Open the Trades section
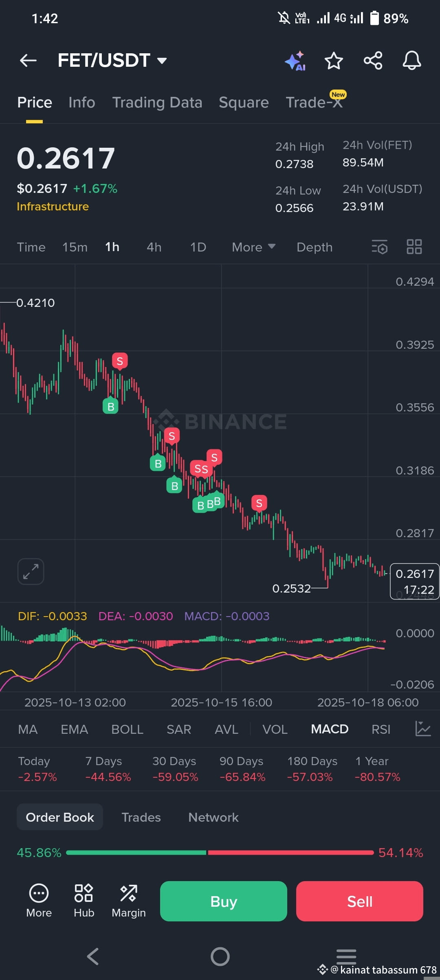 pos(141,817)
